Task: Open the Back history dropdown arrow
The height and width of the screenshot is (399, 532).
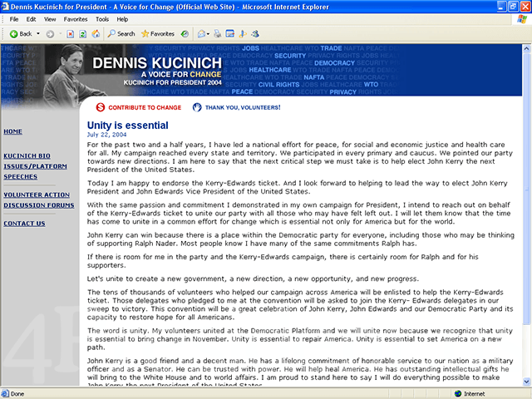Action: pos(38,34)
